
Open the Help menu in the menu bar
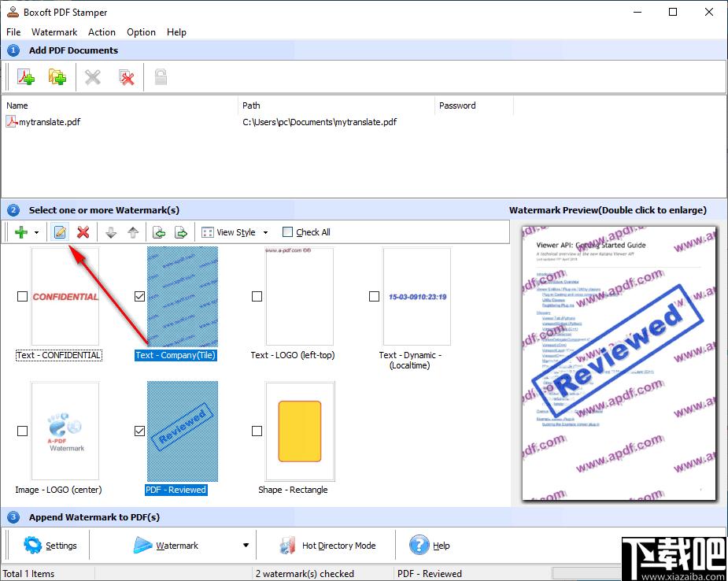pyautogui.click(x=176, y=32)
